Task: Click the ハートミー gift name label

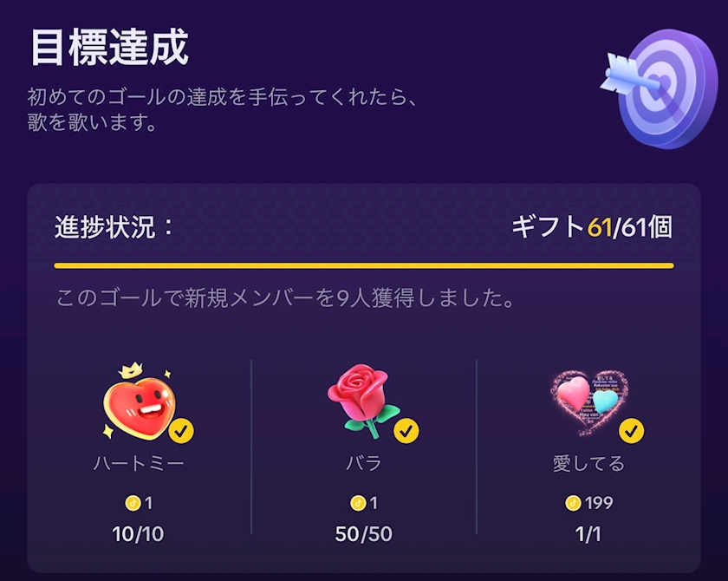Action: pos(139,464)
